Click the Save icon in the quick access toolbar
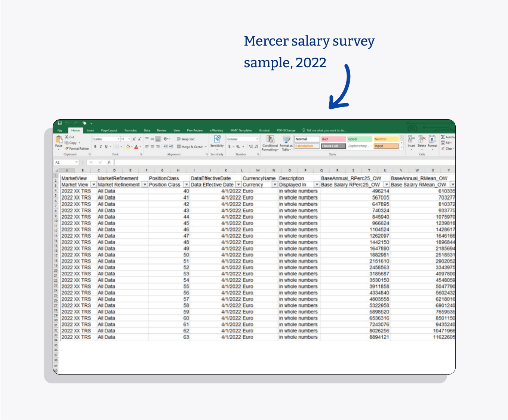508x420 pixels. pos(60,123)
